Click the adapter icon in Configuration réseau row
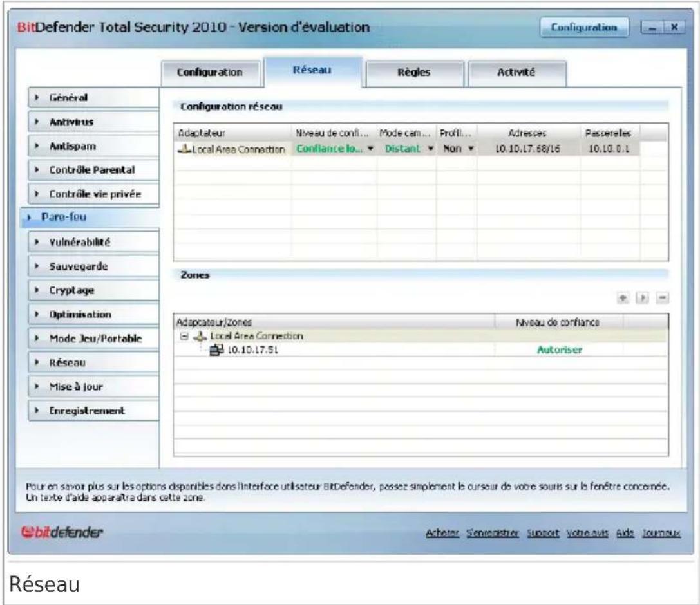 click(x=184, y=149)
